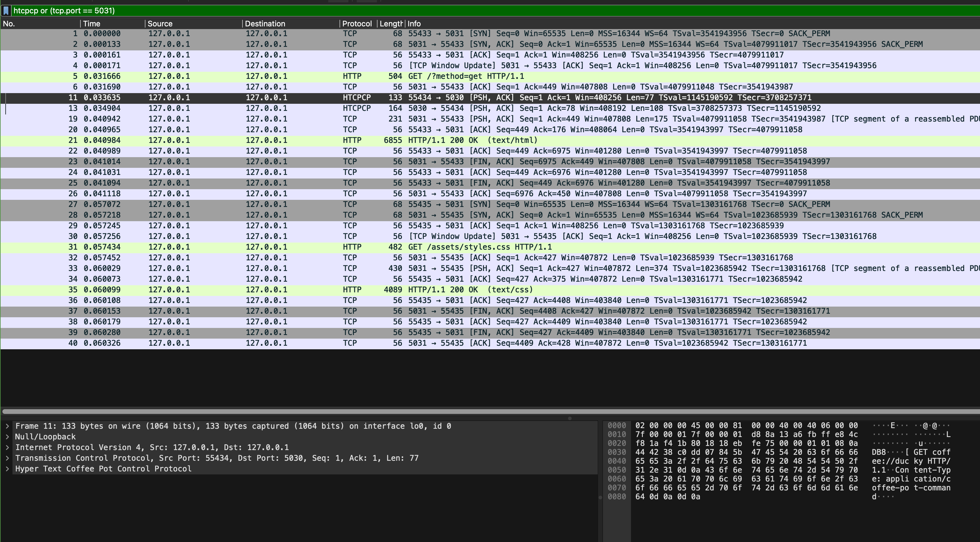Click the Destination column header
Screen dimensions: 980x542
[x=289, y=23]
